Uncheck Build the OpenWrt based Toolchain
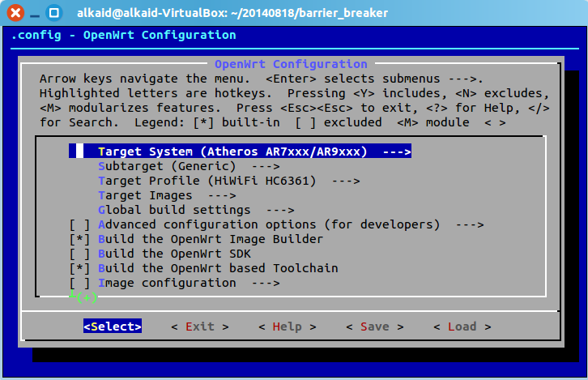Screen dimensions: 588x380 (x=79, y=268)
